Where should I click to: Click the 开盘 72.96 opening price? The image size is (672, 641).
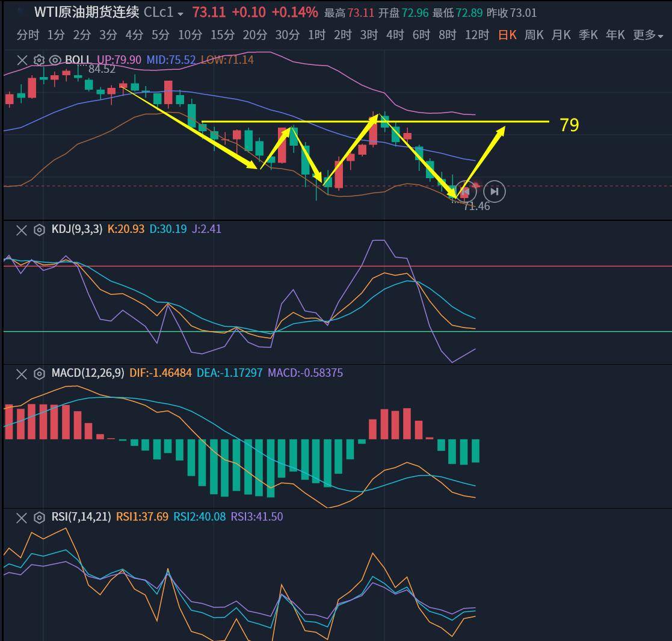[403, 13]
